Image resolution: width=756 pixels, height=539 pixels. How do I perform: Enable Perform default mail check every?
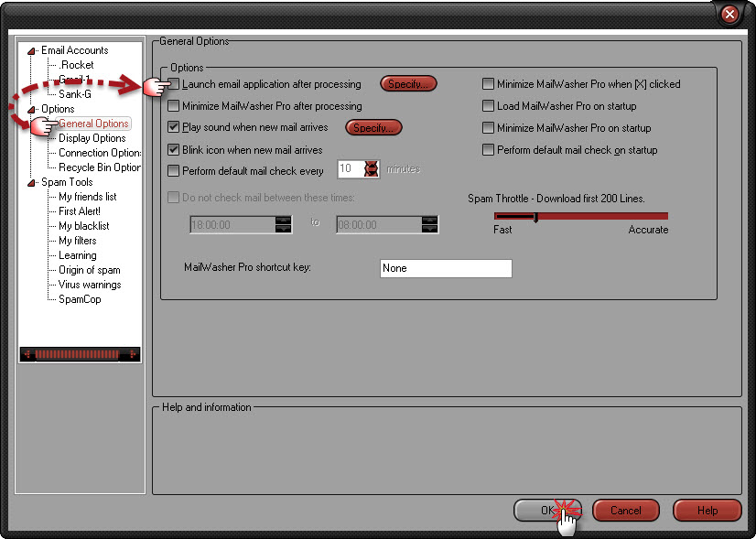174,170
